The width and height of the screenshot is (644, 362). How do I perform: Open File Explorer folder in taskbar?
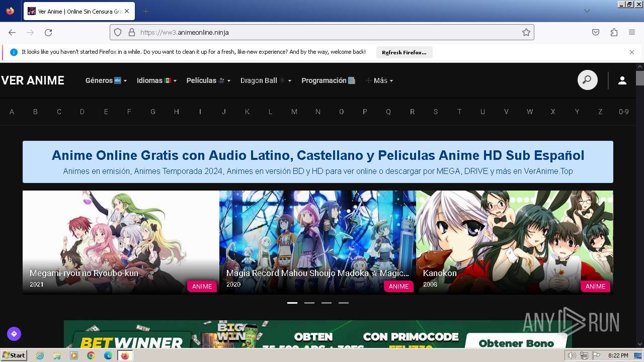[57, 355]
